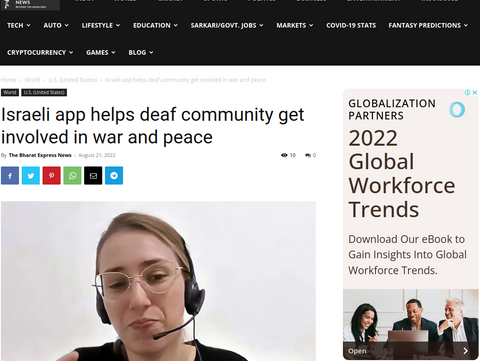This screenshot has height=361, width=480.
Task: Click the article headline text
Action: tap(152, 126)
